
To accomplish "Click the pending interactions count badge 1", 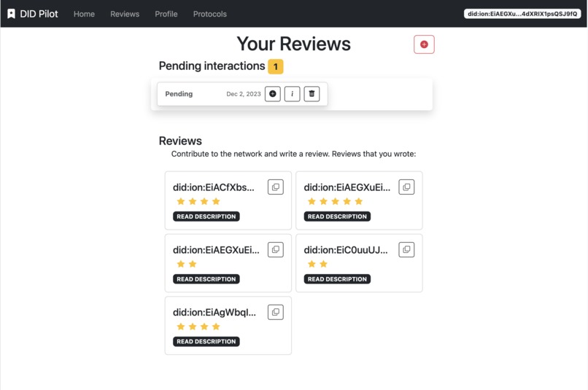I will pyautogui.click(x=276, y=66).
